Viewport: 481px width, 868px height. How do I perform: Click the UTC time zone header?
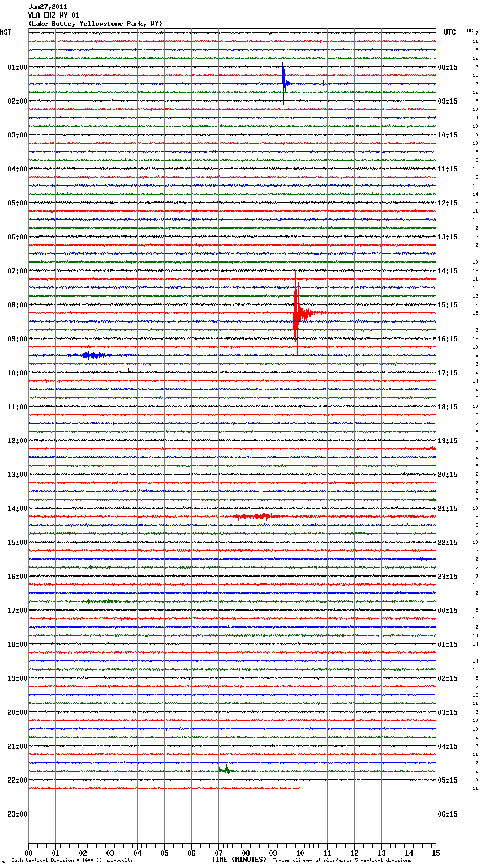pyautogui.click(x=450, y=32)
